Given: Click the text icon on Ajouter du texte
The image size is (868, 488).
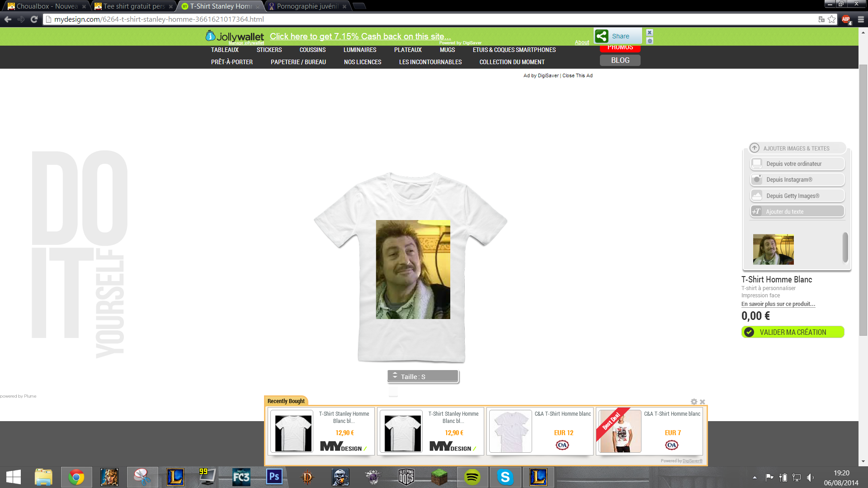Looking at the screenshot, I should (756, 211).
